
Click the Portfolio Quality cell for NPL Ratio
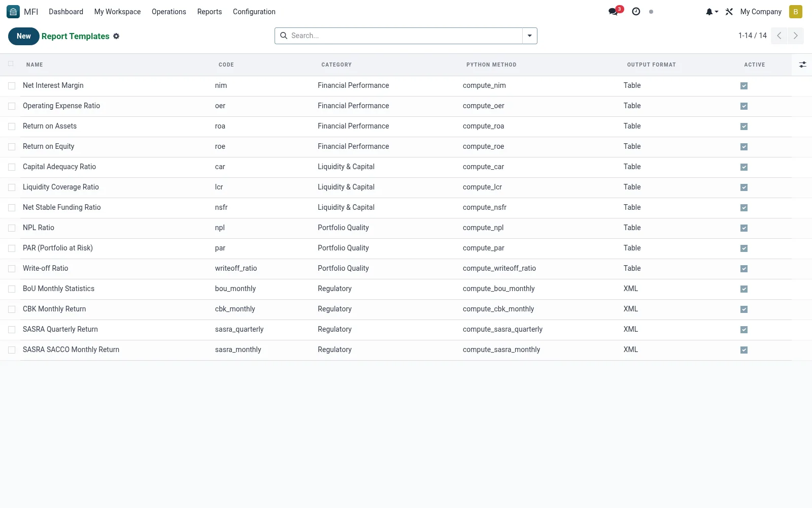pos(344,228)
